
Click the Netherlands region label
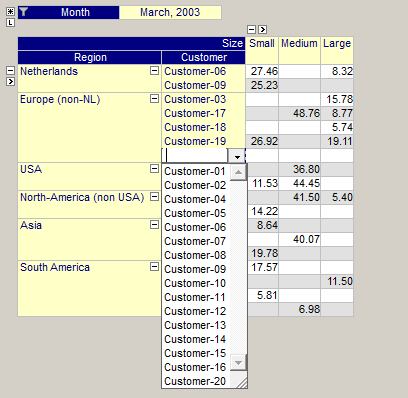[49, 71]
